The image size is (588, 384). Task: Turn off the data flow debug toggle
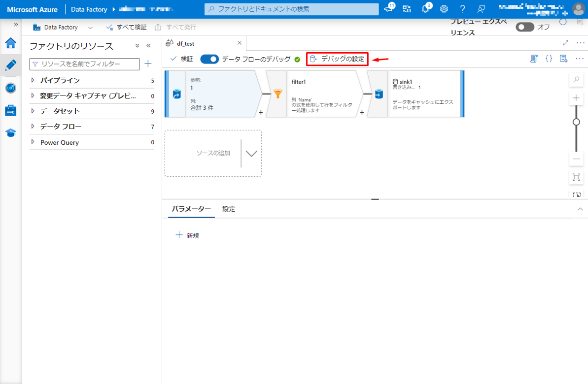209,59
